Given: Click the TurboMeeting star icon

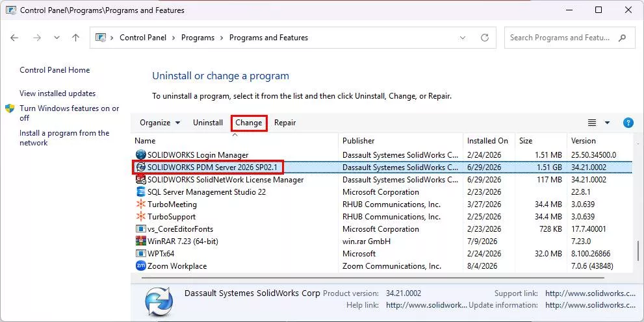Looking at the screenshot, I should [140, 204].
